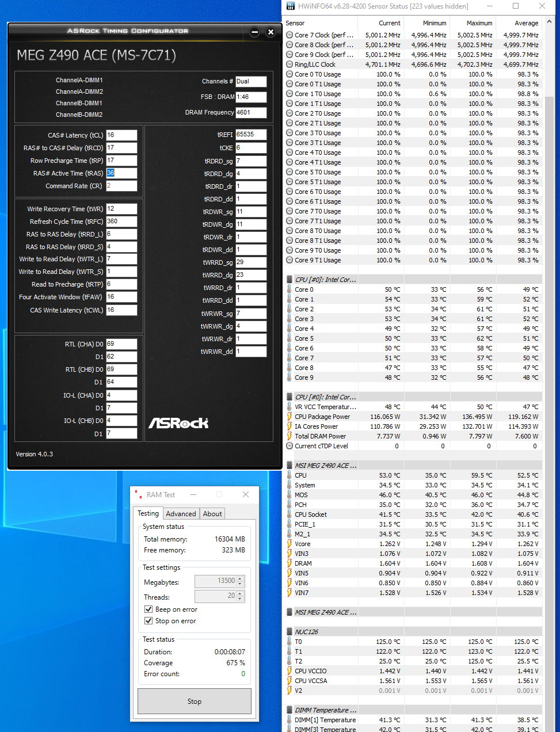Select the CPU VCCIO row
The height and width of the screenshot is (732, 560).
pyautogui.click(x=413, y=671)
